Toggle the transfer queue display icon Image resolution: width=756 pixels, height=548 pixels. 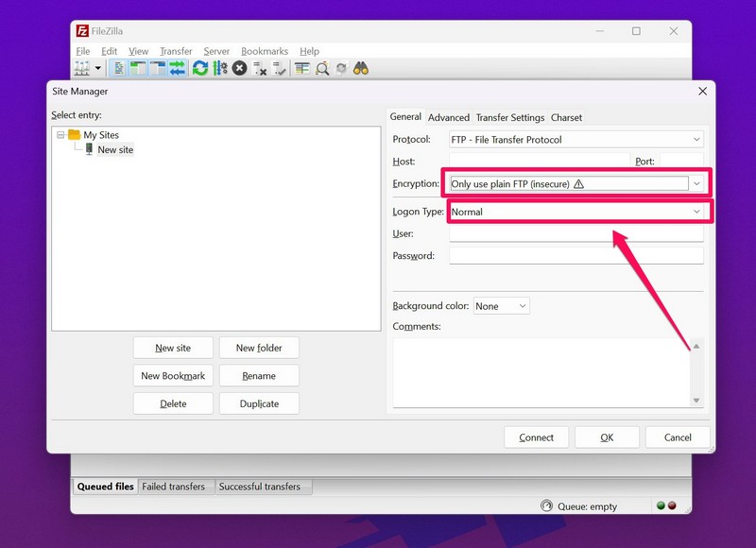point(177,68)
